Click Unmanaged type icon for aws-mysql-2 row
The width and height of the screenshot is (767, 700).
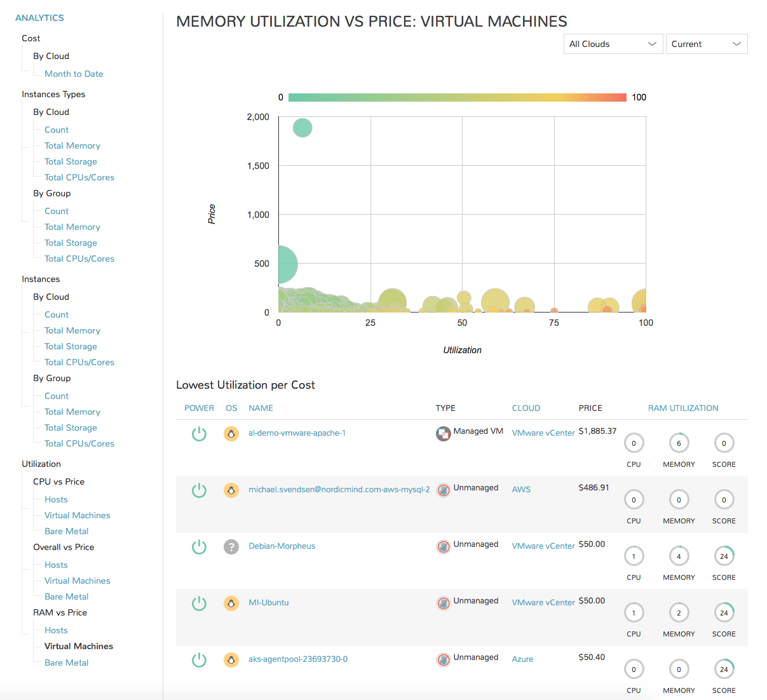click(x=444, y=490)
